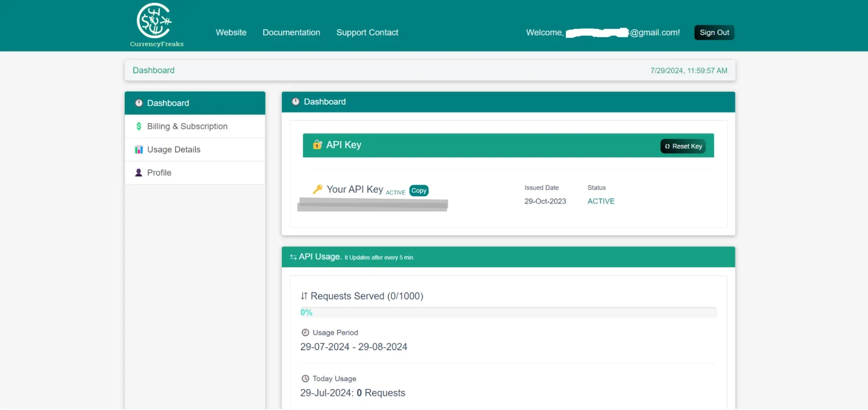Image resolution: width=868 pixels, height=410 pixels.
Task: Click the Support Contact link
Action: (x=367, y=32)
